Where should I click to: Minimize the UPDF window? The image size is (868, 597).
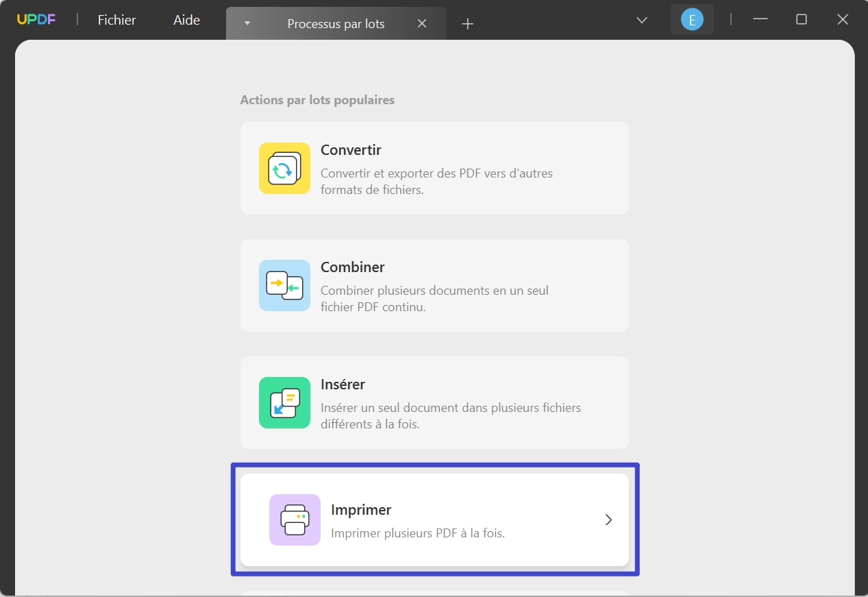tap(760, 20)
